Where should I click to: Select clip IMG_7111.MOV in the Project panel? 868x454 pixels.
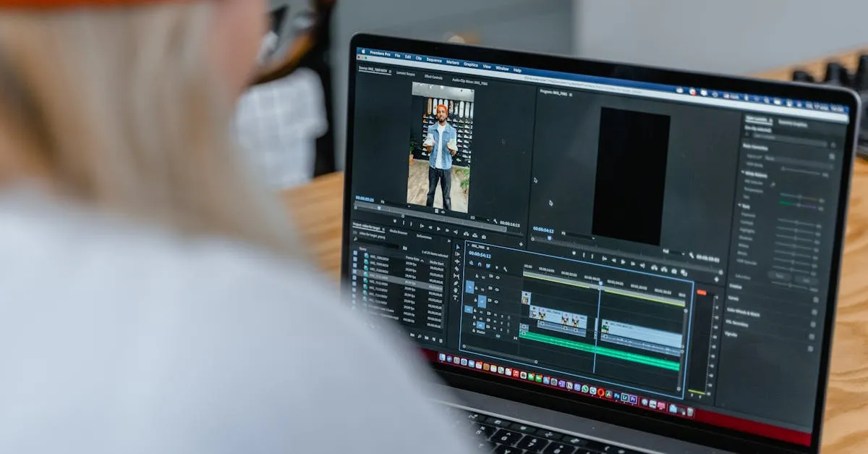click(378, 275)
